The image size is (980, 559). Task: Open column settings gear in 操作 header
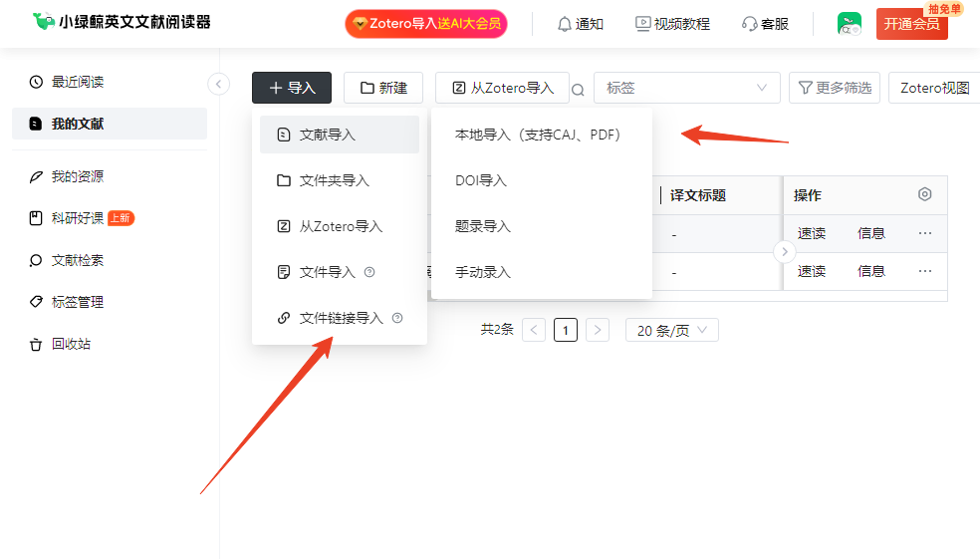tap(925, 194)
